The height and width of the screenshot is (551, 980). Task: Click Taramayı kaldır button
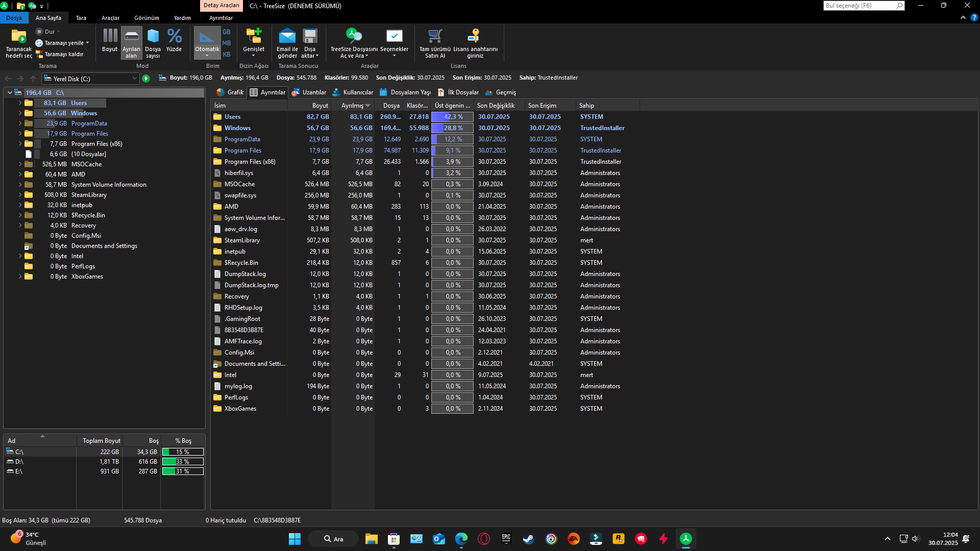(59, 54)
